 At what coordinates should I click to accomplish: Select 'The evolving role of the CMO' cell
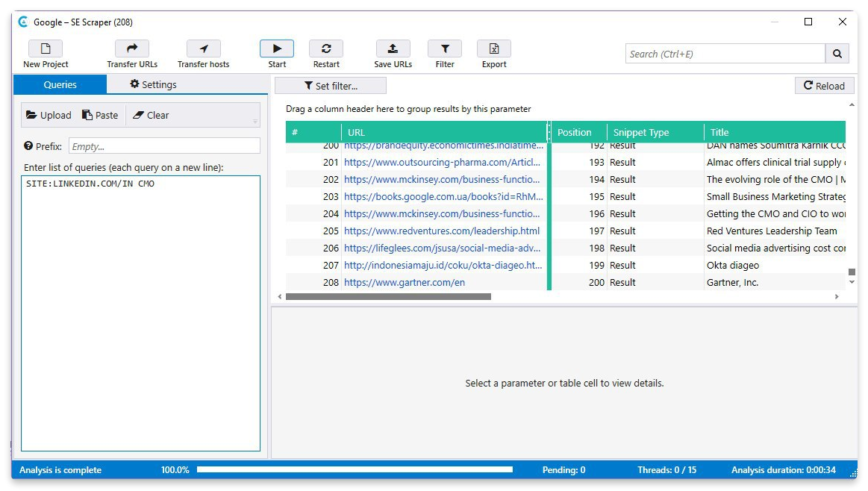(x=775, y=179)
